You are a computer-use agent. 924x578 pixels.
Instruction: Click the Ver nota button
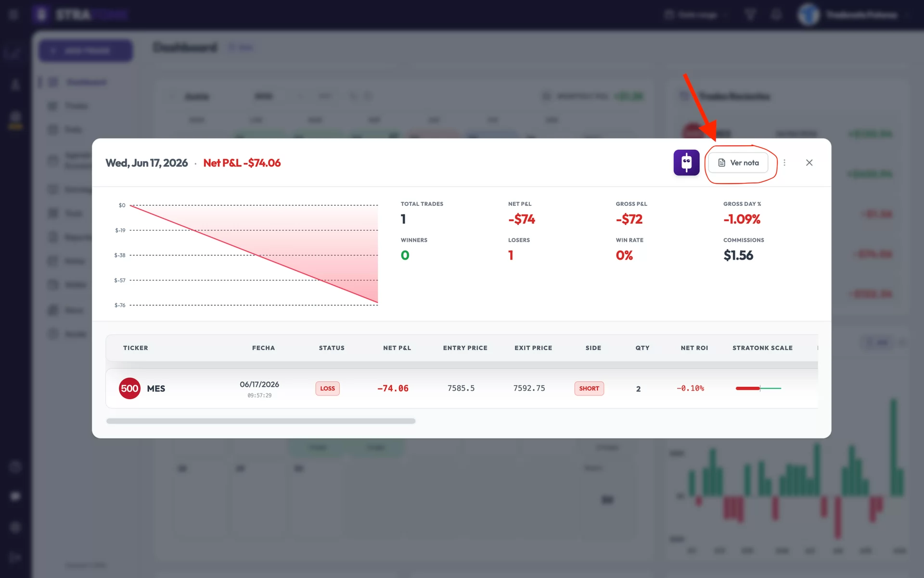[738, 163]
